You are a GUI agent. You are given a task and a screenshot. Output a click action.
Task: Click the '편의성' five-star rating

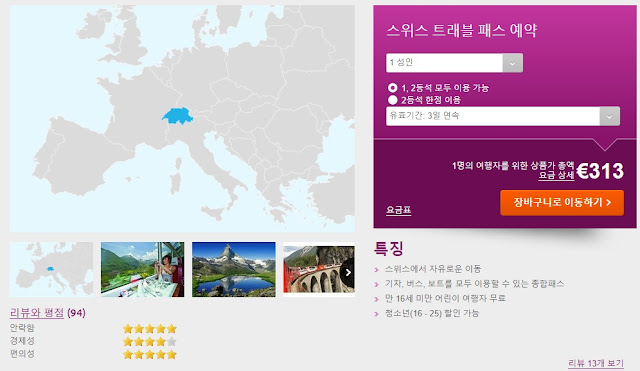pyautogui.click(x=150, y=354)
